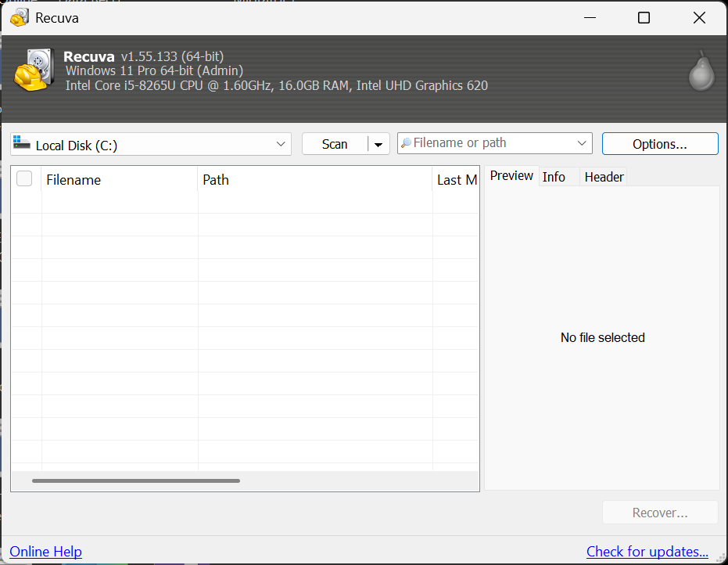Click the file list horizontal scrollbar
The image size is (728, 565).
pos(135,481)
